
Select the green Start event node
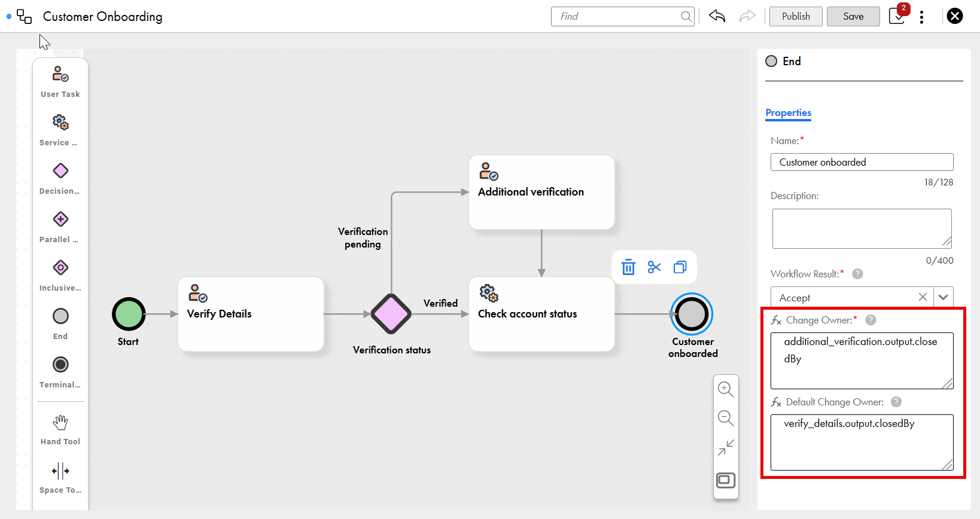click(129, 314)
